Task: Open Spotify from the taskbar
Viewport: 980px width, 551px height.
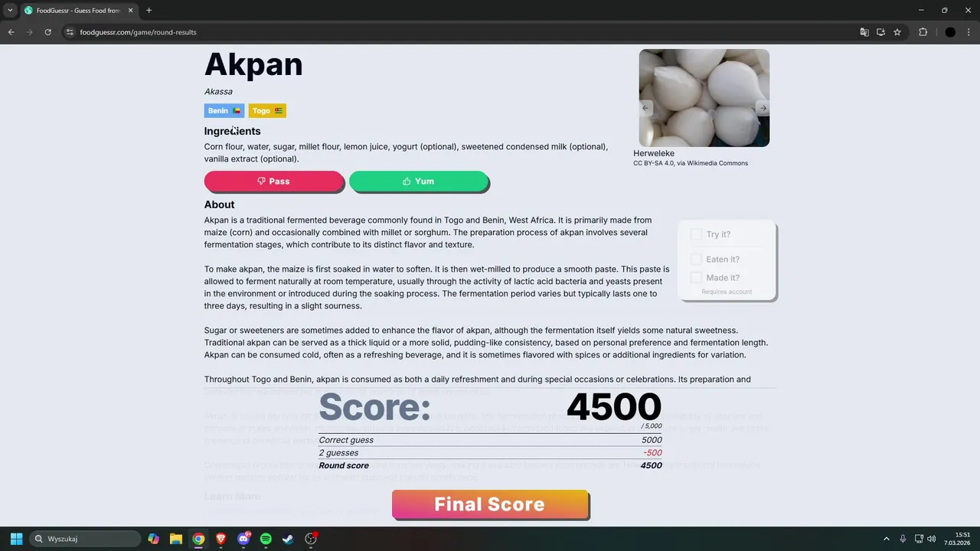Action: point(266,539)
